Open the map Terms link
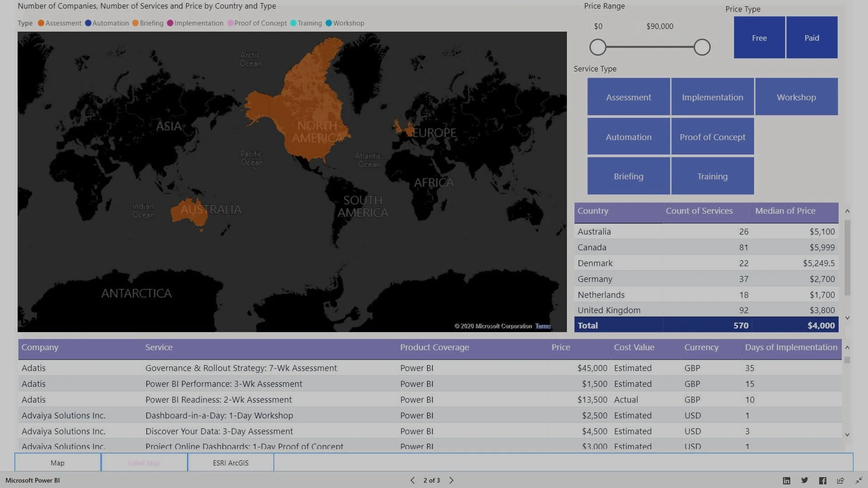This screenshot has width=868, height=488. tap(543, 326)
